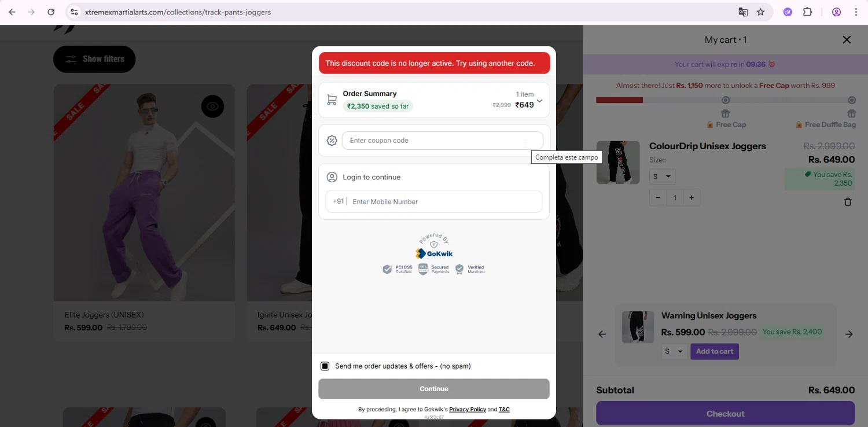Click the Show filters button
This screenshot has width=868, height=427.
[94, 59]
